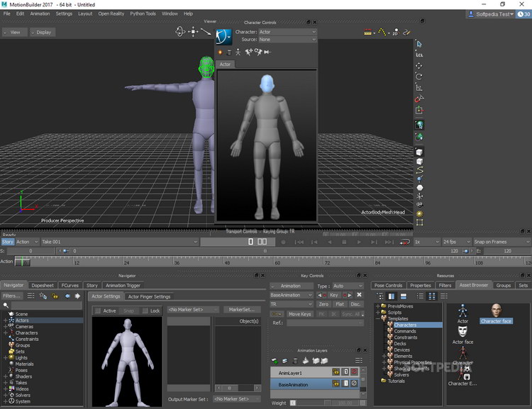532x409 pixels.
Task: Toggle lock on BaseAnimation layer
Action: coord(336,383)
